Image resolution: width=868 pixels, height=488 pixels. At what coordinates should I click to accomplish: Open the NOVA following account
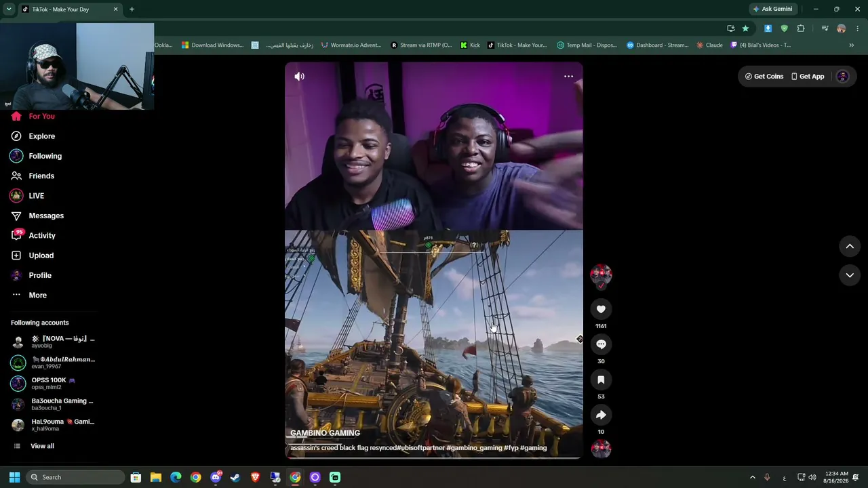53,342
